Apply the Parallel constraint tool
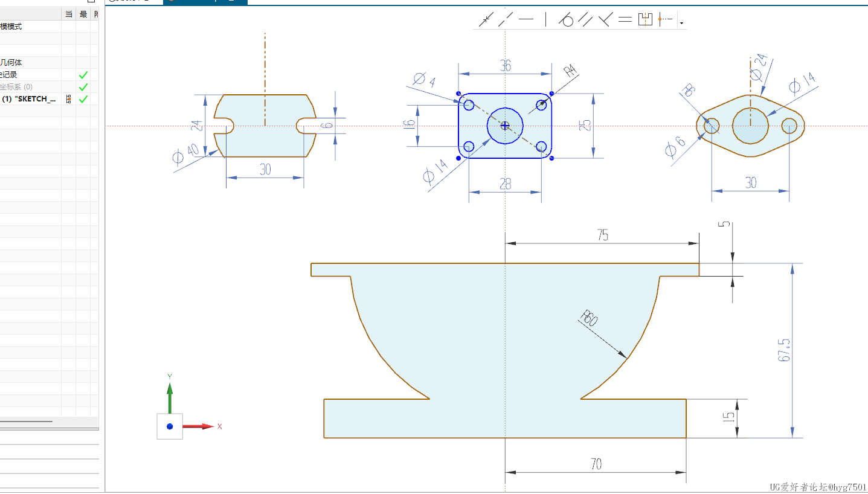Viewport: 868px width, 494px height. point(586,20)
